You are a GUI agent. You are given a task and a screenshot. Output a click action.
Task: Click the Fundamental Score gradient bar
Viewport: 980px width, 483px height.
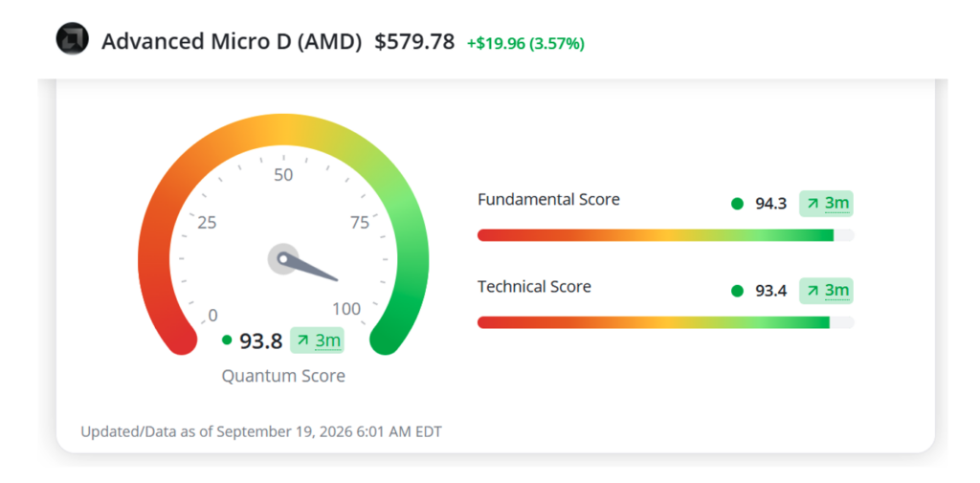pyautogui.click(x=666, y=235)
